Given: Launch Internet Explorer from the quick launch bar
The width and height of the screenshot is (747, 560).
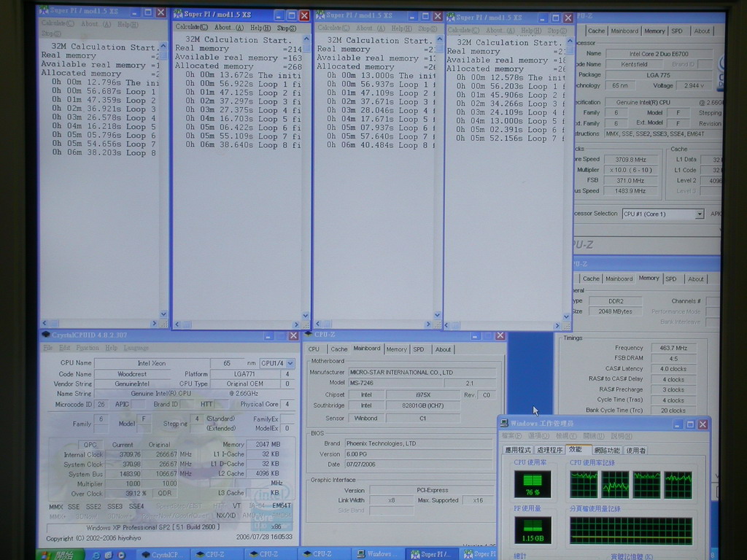Looking at the screenshot, I should pos(96,555).
